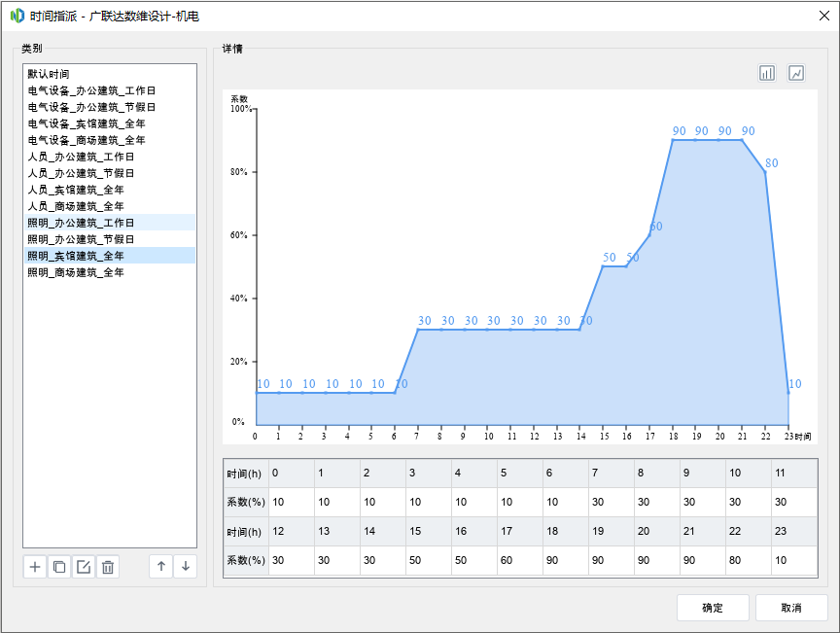Click chart data point at hour 23
The image size is (840, 633).
[788, 393]
